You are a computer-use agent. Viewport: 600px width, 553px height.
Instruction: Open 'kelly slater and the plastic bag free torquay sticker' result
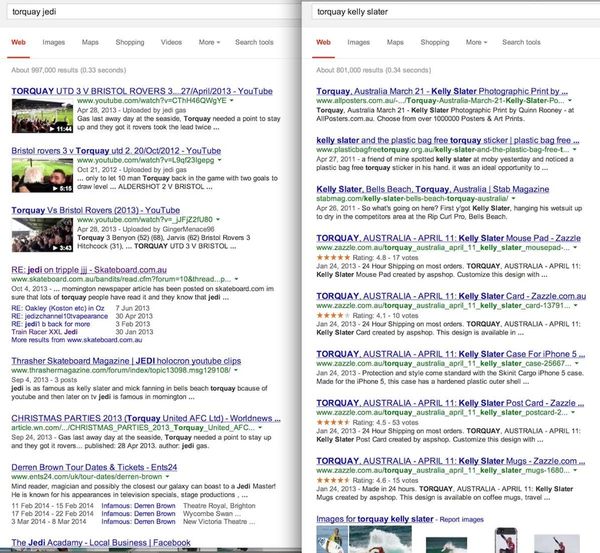pos(448,140)
